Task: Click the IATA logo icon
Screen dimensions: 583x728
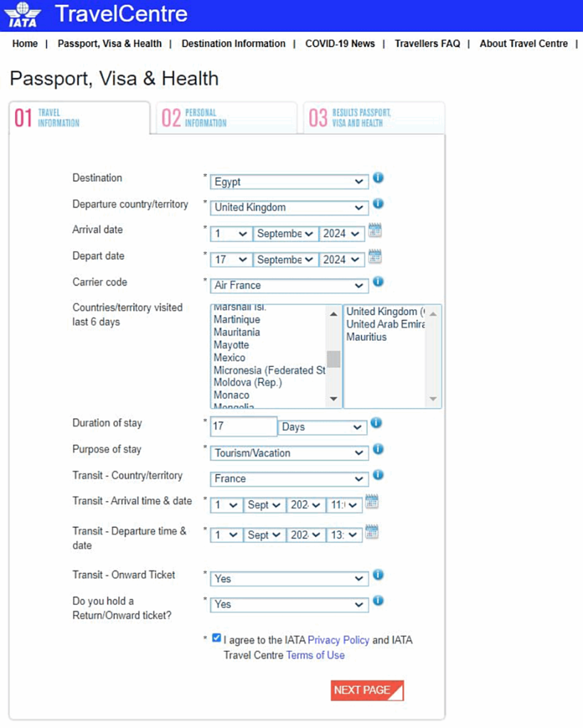Action: click(23, 15)
